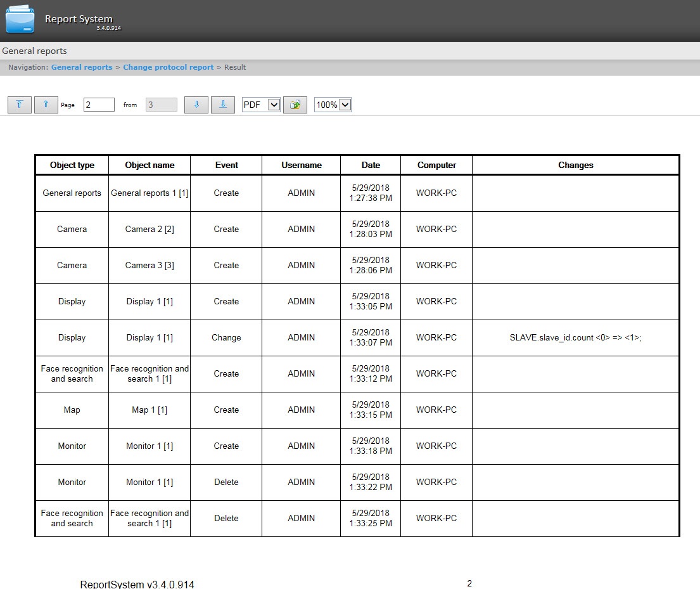This screenshot has width=700, height=589.
Task: Open General reports breadcrumb link
Action: coord(82,67)
